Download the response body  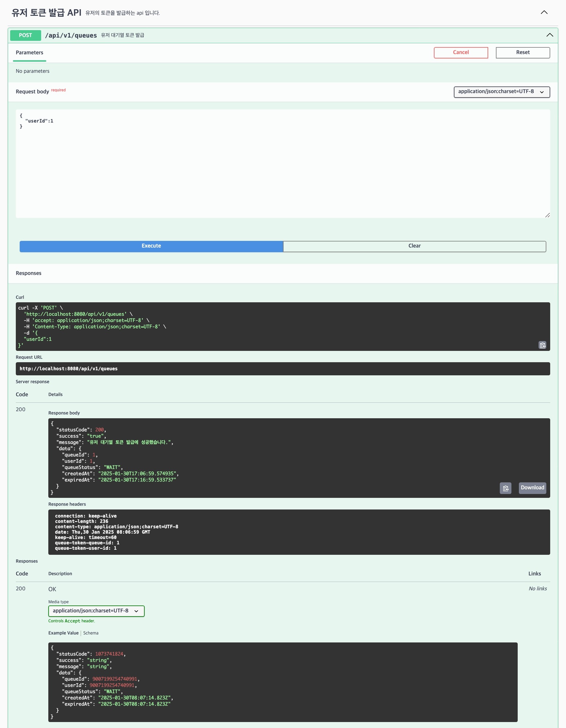532,488
